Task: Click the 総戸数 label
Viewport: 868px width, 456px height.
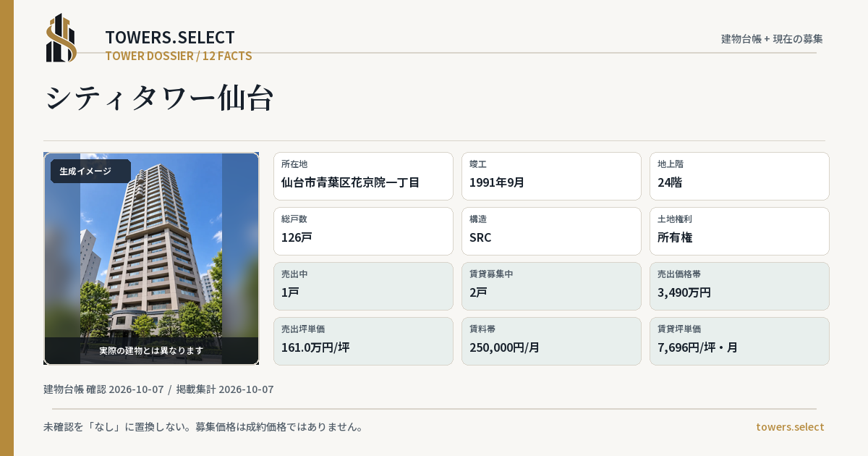Action: point(294,219)
